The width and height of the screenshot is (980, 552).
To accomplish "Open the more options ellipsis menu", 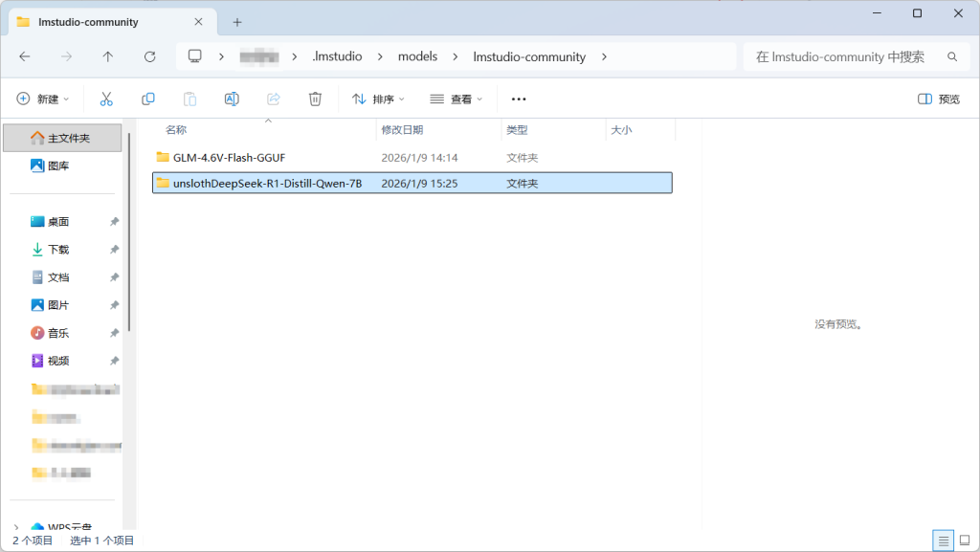I will [x=519, y=99].
